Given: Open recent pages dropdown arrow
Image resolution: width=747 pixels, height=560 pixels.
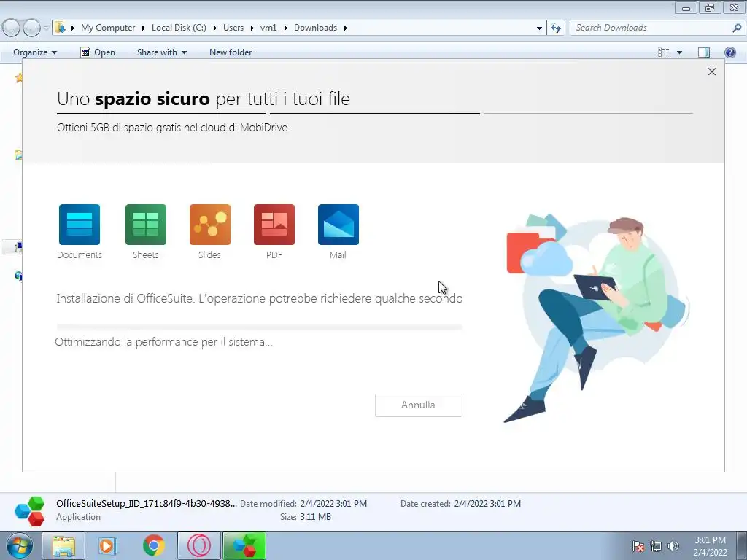Looking at the screenshot, I should 46,28.
